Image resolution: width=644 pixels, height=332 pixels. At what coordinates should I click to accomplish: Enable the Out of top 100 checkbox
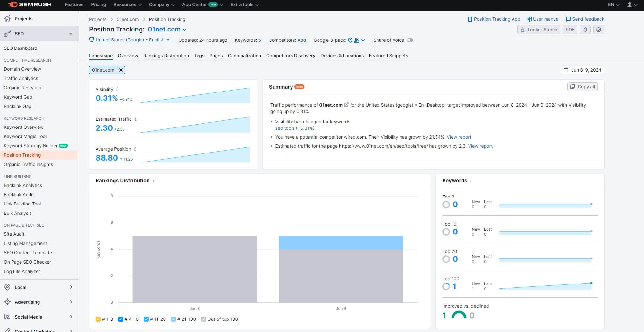tap(204, 319)
